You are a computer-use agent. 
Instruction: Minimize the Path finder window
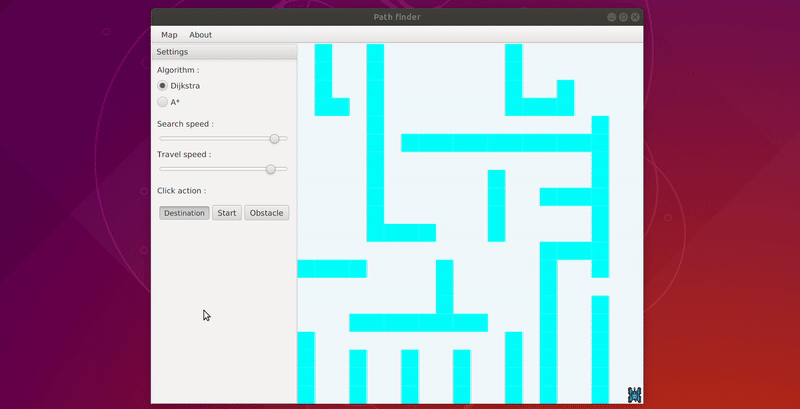pos(611,17)
